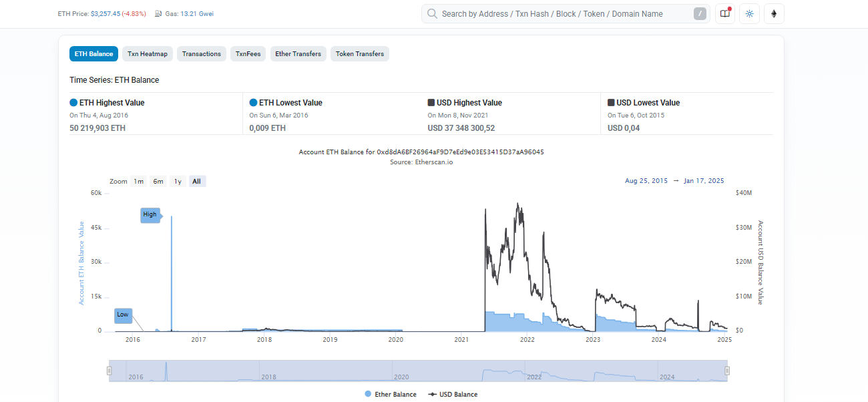868x402 pixels.
Task: Toggle the USD Balance legend series
Action: pyautogui.click(x=453, y=395)
